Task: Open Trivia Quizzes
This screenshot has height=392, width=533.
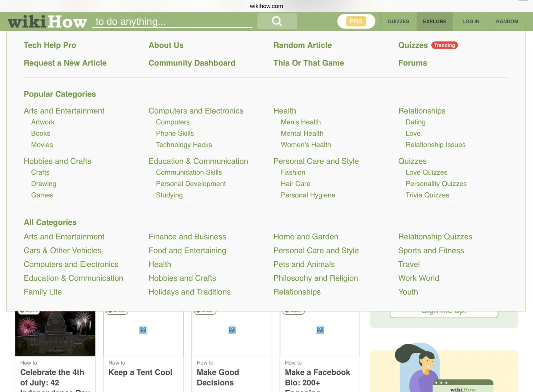Action: tap(427, 195)
